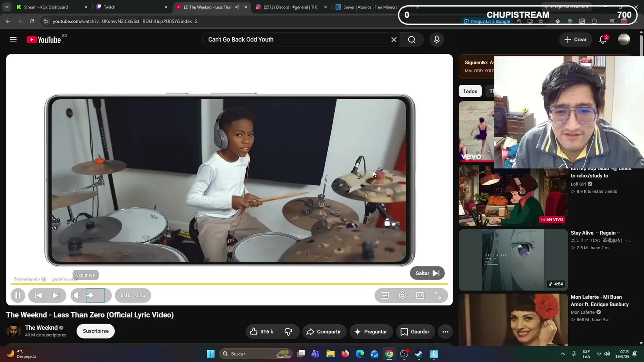Switch to the Aternos Server tab
Viewport: 644px width, 362px height.
click(370, 7)
